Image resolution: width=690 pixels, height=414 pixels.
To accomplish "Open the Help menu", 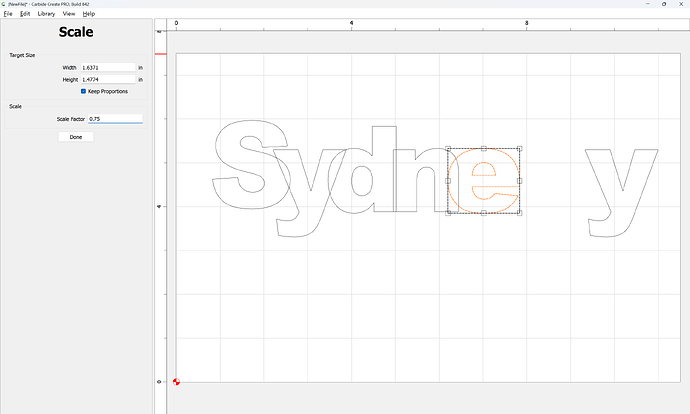I will pos(89,14).
